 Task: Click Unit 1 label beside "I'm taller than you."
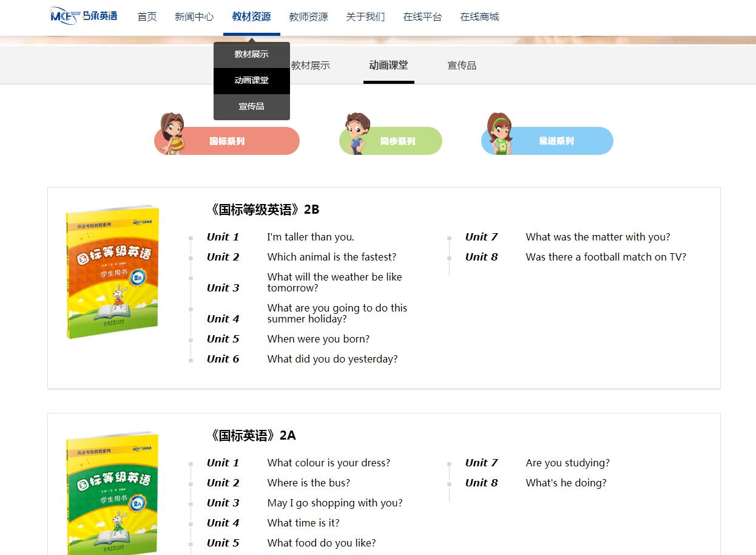point(223,237)
